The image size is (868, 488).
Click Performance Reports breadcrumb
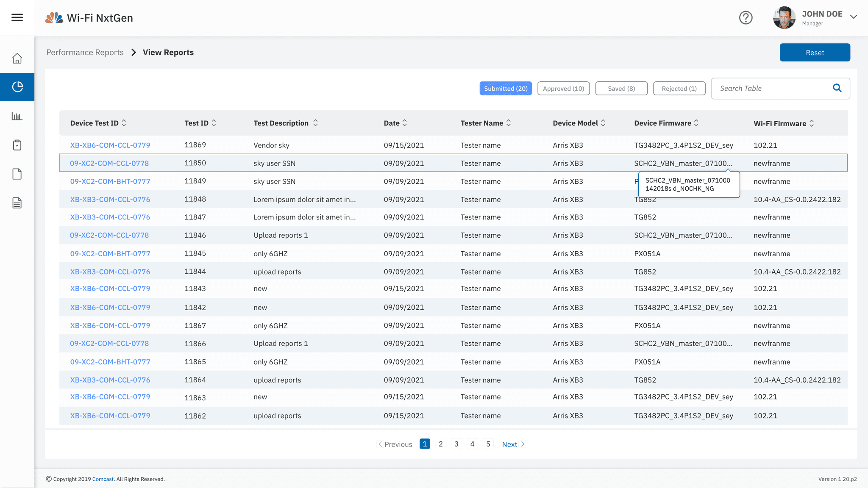coord(85,52)
